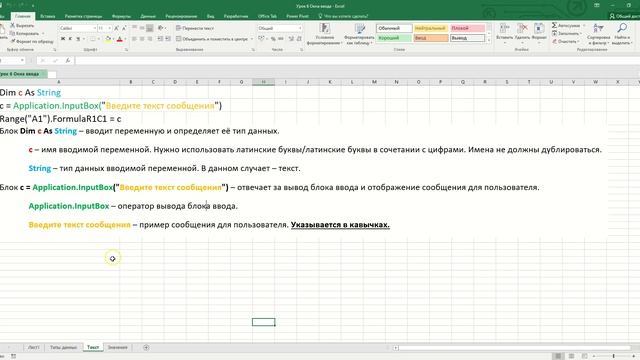Image resolution: width=640 pixels, height=360 pixels.
Task: Apply percent style
Action: point(273,39)
